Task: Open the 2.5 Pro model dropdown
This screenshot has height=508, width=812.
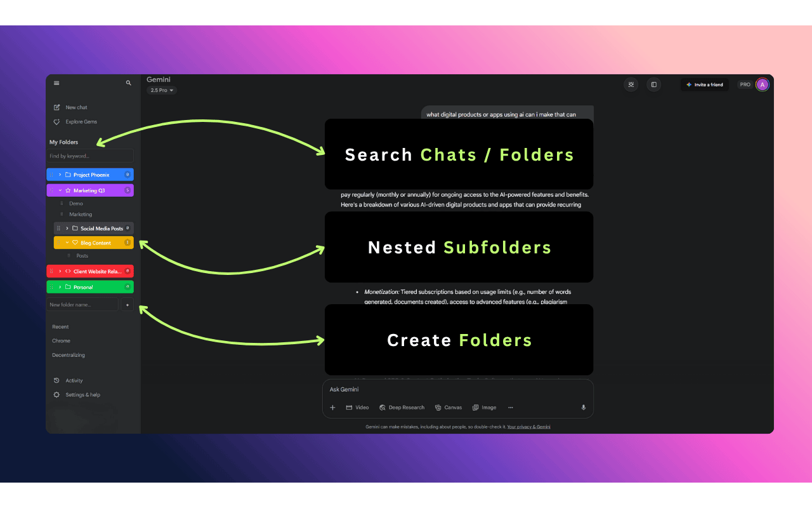Action: (x=160, y=90)
